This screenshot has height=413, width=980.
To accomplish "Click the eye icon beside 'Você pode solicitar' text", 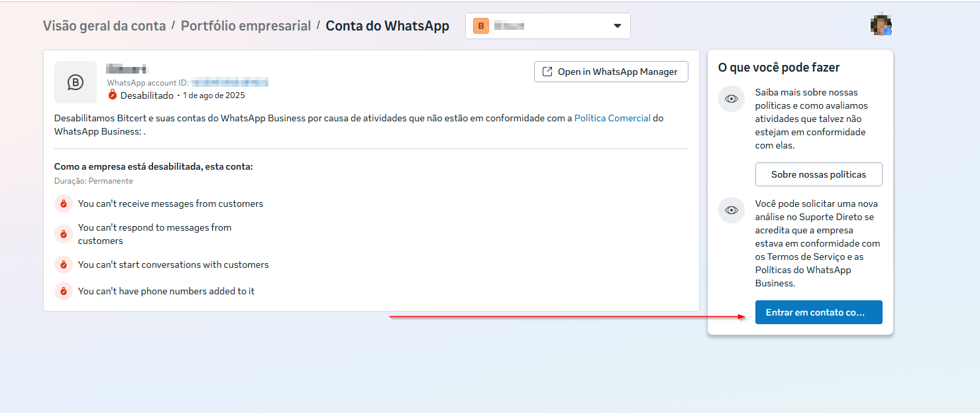I will [732, 210].
